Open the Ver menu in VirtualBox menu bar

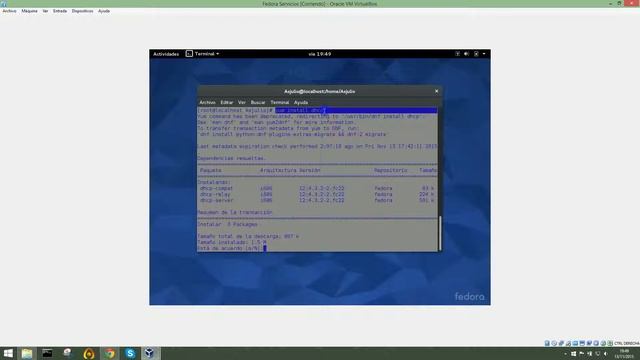click(x=45, y=11)
